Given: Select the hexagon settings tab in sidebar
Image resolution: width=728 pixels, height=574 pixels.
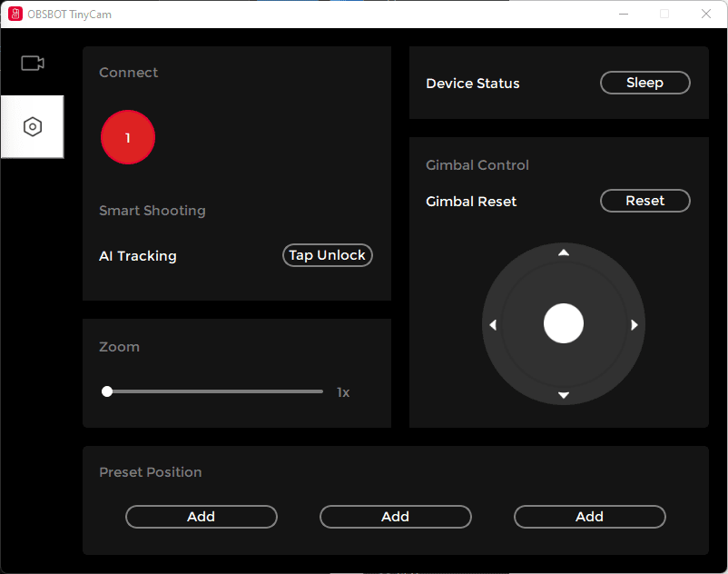Looking at the screenshot, I should click(x=33, y=127).
